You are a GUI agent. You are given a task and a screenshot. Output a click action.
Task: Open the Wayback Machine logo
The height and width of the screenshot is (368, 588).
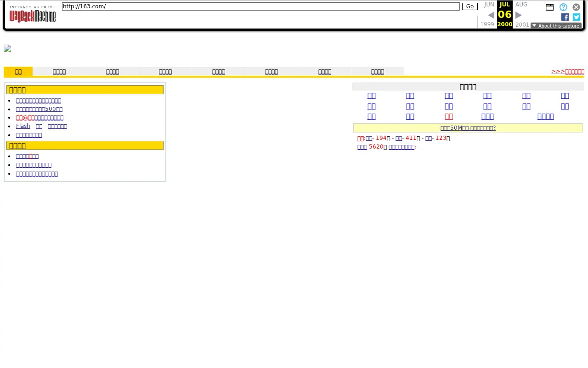(33, 14)
